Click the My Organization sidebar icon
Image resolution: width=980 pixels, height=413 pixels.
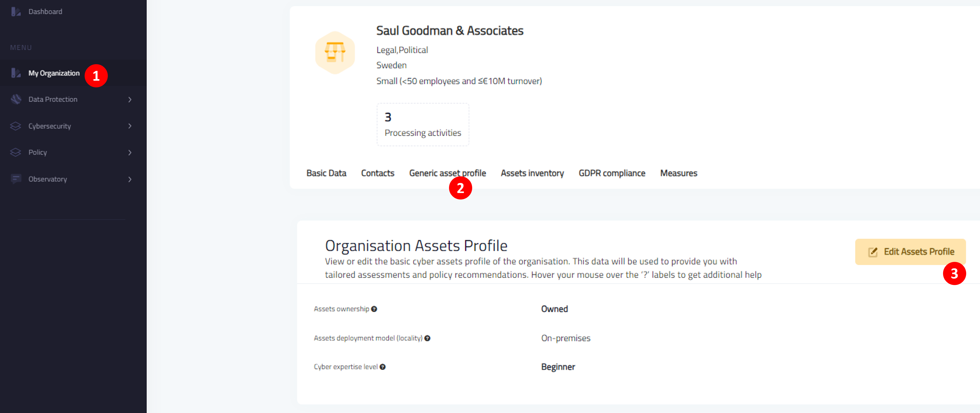click(16, 73)
